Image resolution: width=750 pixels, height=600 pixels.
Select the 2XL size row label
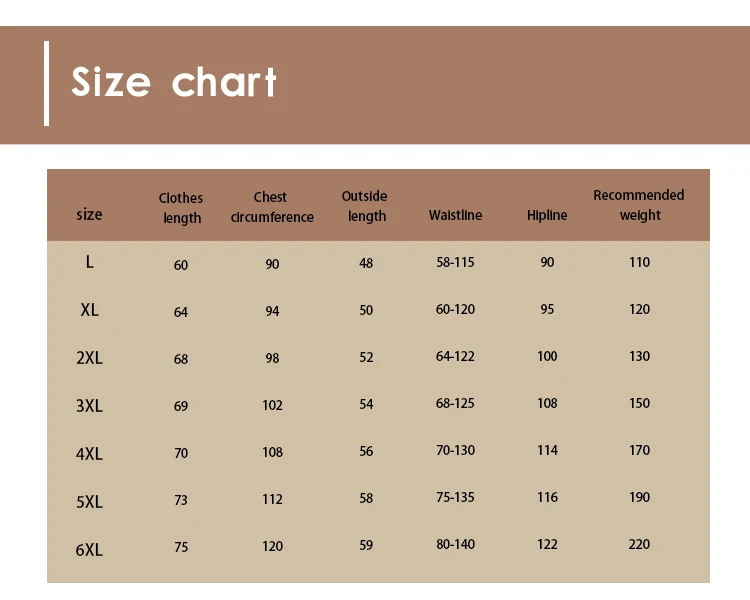pyautogui.click(x=90, y=358)
